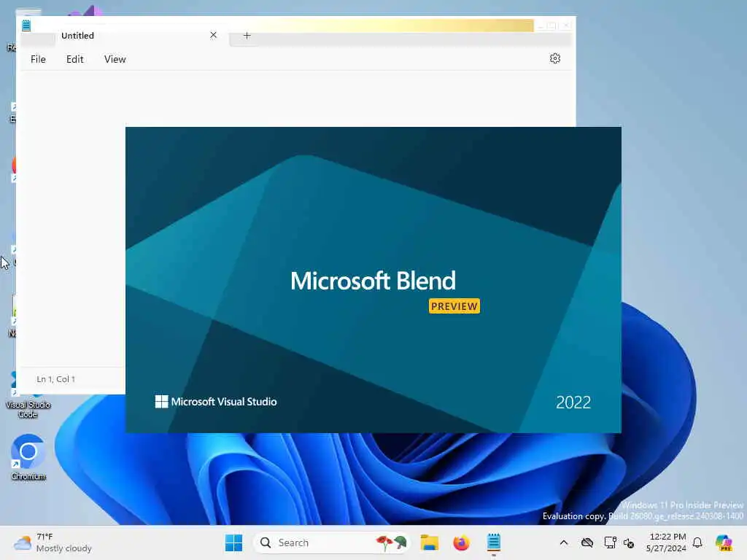
Task: Click the Microsoft Blend splash title
Action: tap(373, 281)
